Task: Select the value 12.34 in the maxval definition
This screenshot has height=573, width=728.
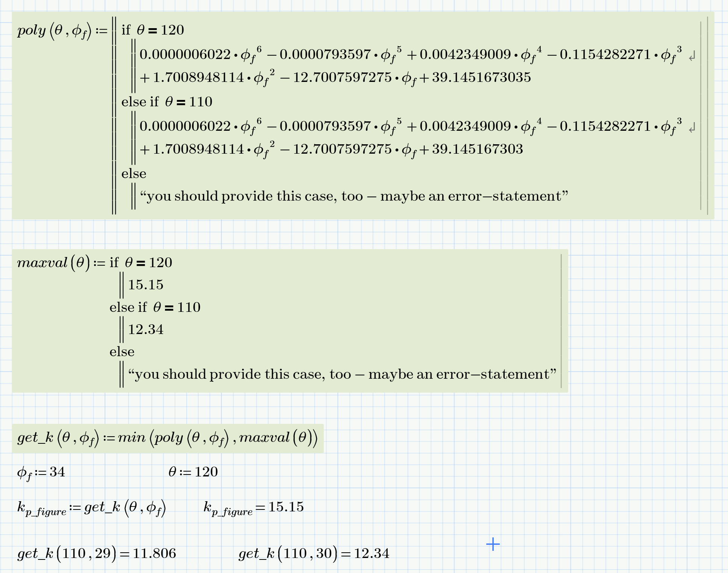Action: (146, 330)
